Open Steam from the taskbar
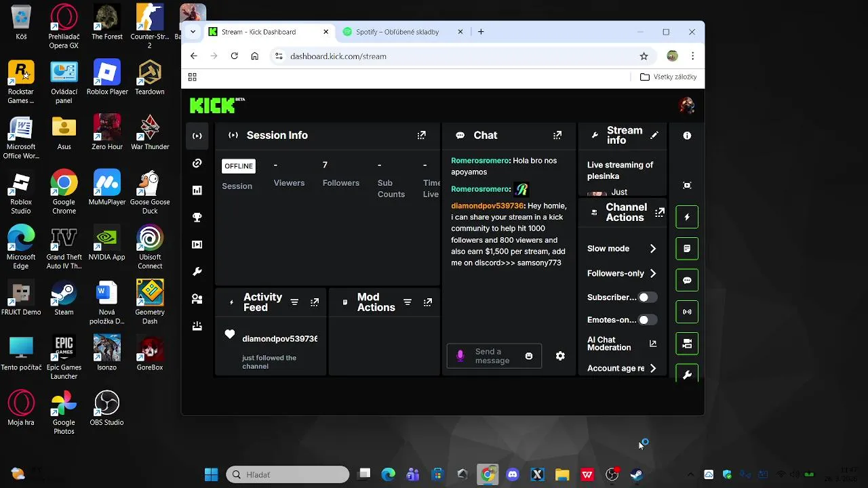 pyautogui.click(x=637, y=474)
